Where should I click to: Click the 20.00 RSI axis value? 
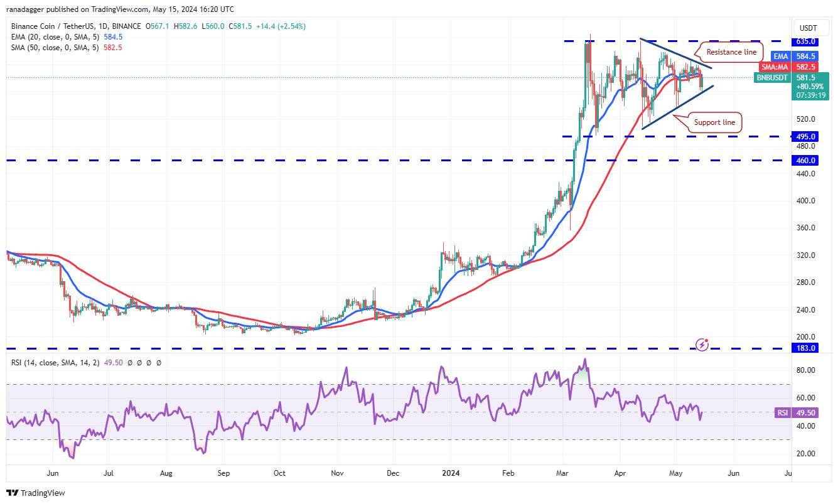point(805,454)
